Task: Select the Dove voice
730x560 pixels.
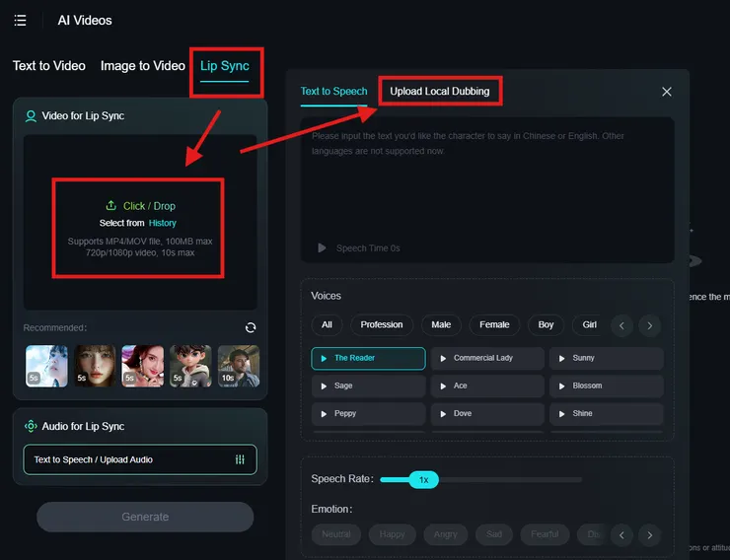Action: point(487,413)
